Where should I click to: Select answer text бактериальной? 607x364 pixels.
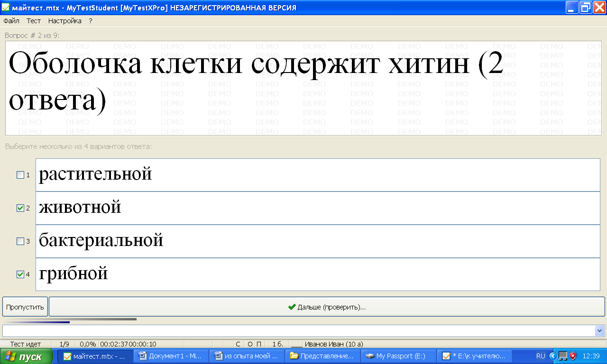pos(101,240)
